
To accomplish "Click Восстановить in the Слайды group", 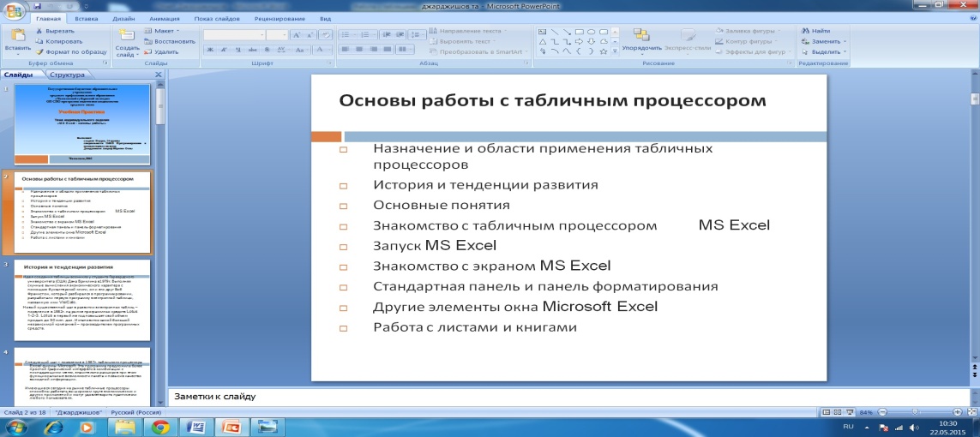I will [170, 41].
